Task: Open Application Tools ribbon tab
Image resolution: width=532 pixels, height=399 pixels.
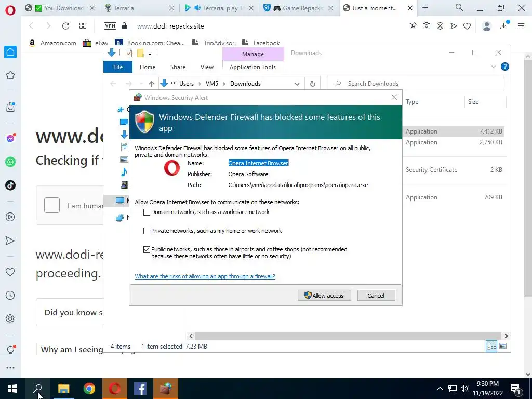Action: [253, 67]
